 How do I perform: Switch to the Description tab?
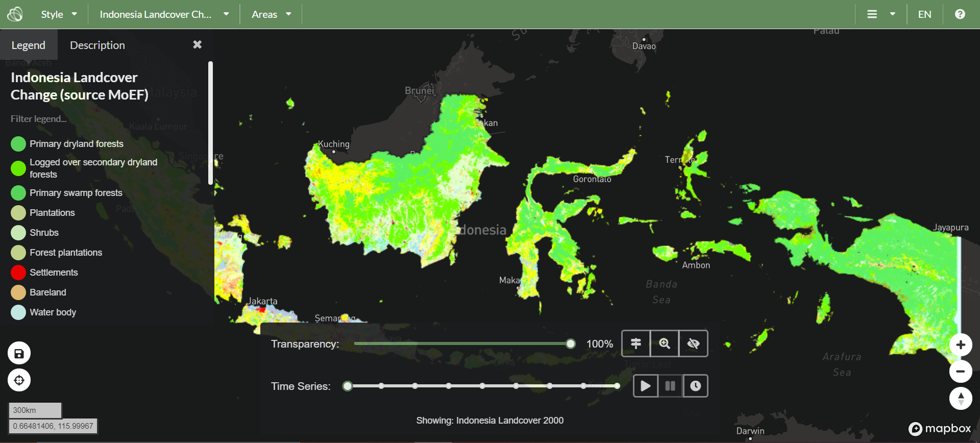[97, 45]
